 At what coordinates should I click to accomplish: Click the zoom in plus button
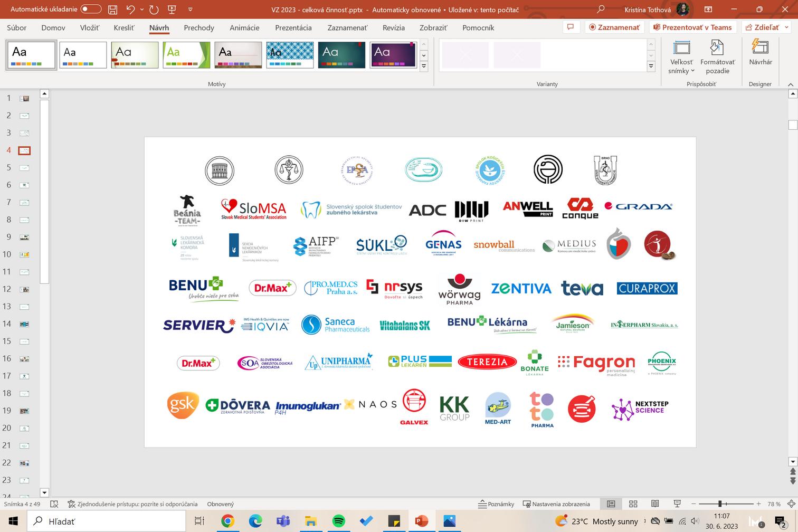(758, 504)
